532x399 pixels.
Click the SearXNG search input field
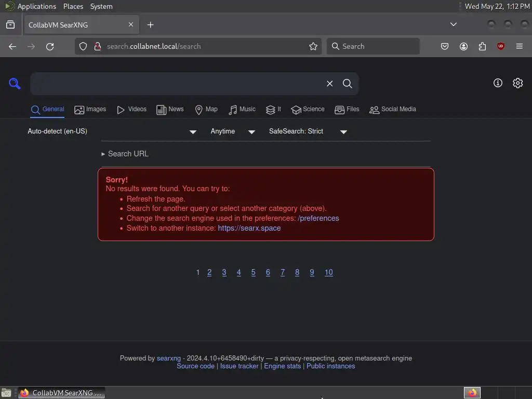(177, 84)
